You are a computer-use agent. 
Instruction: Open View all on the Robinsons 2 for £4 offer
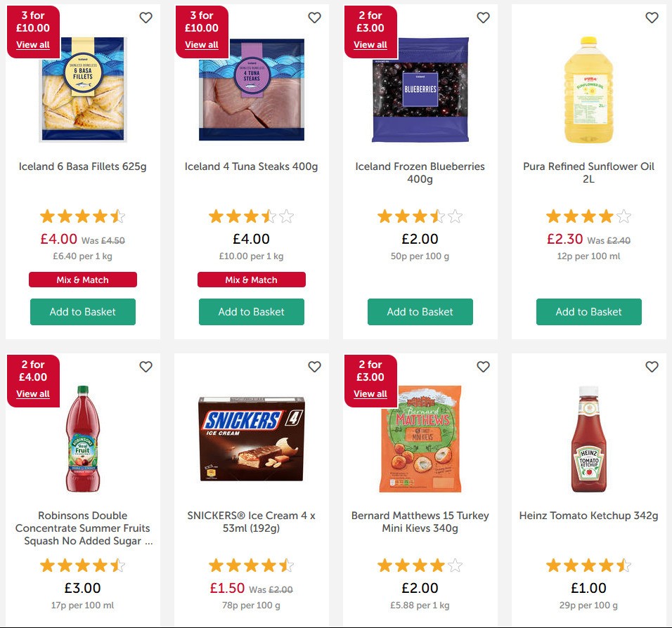coord(33,394)
